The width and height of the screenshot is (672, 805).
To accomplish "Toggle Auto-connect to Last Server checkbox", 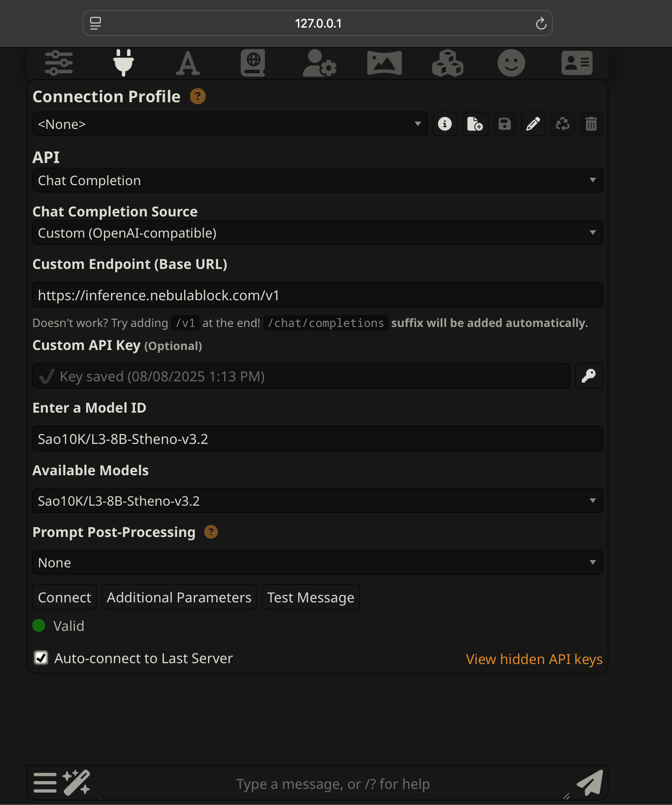I will pyautogui.click(x=41, y=658).
